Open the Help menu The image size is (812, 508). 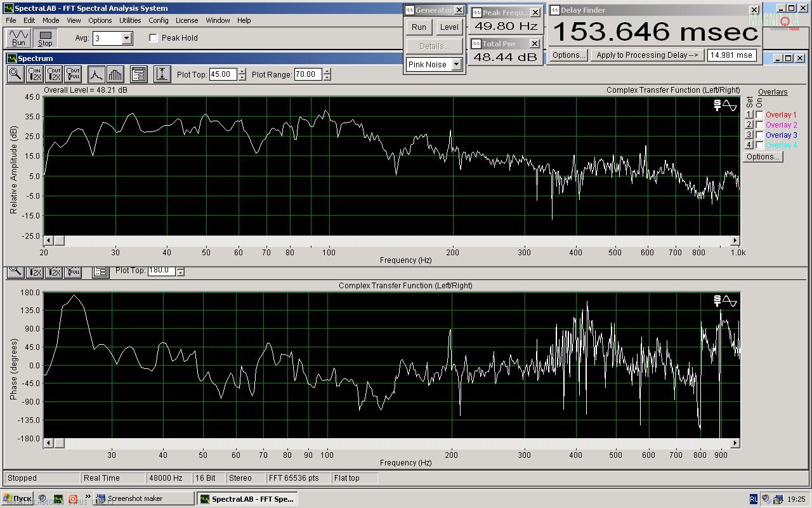[x=244, y=20]
